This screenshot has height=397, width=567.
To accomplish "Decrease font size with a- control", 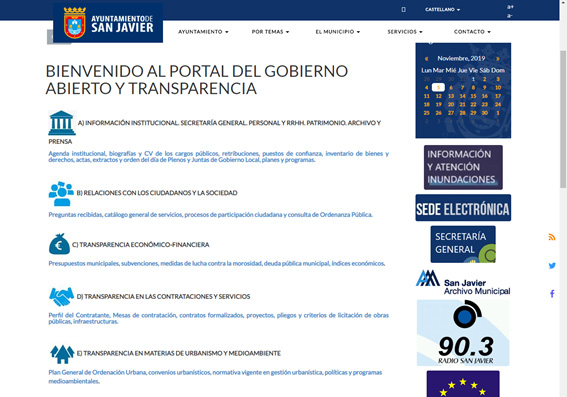I will click(510, 16).
